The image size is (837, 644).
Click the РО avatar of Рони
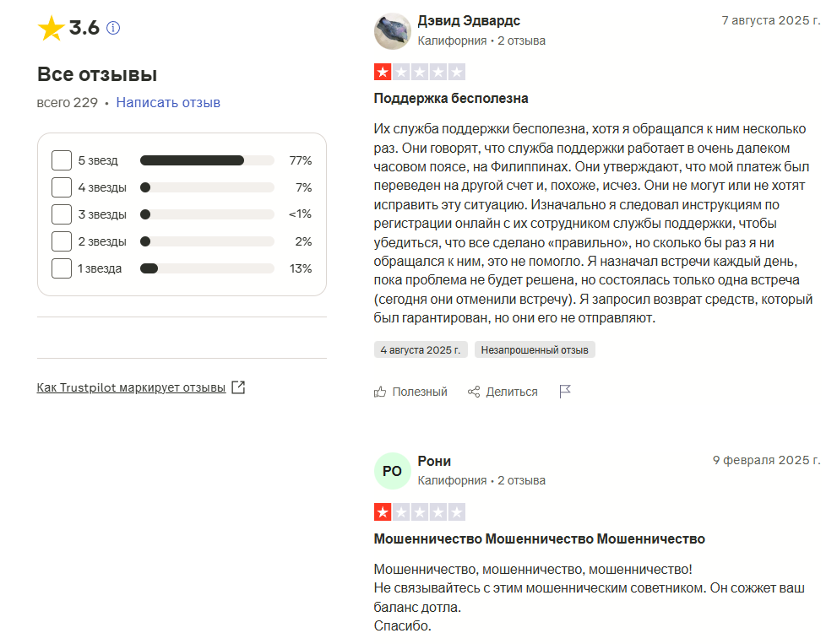[x=392, y=471]
